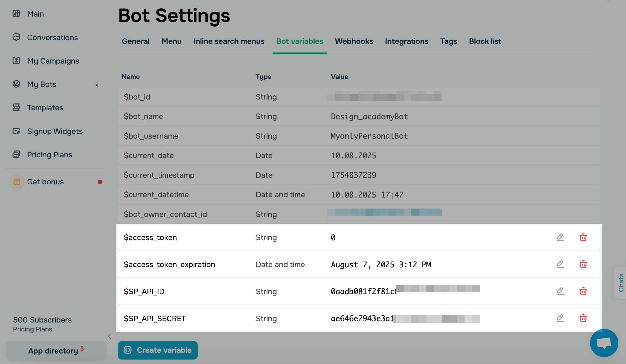
Task: Go to Templates in sidebar
Action: (x=45, y=108)
